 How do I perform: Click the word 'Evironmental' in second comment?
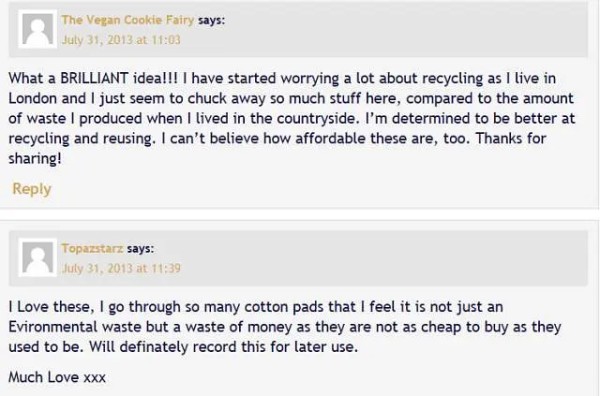(x=53, y=327)
